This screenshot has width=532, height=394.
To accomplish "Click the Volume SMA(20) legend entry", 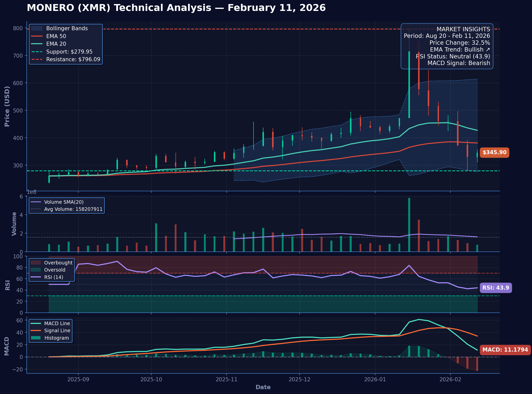I will (64, 202).
